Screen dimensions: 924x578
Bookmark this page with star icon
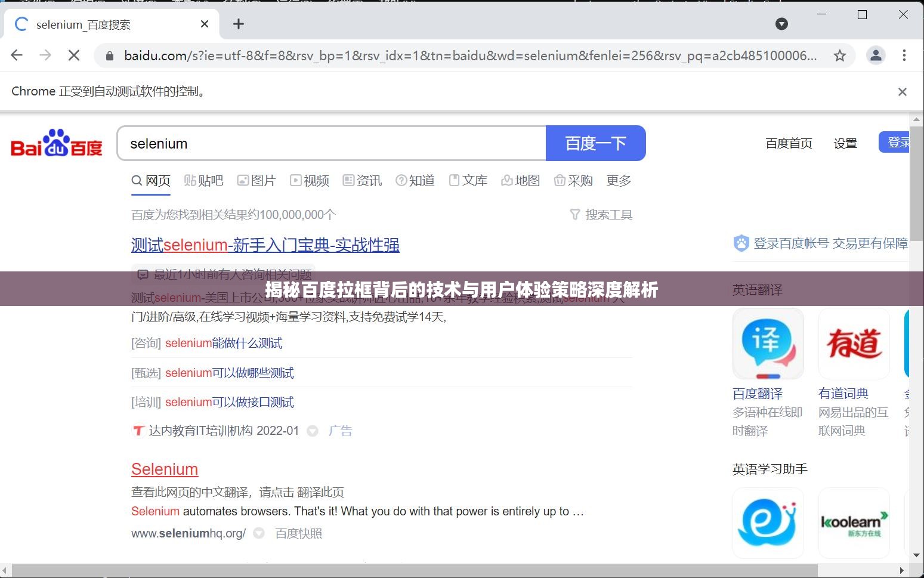point(840,55)
